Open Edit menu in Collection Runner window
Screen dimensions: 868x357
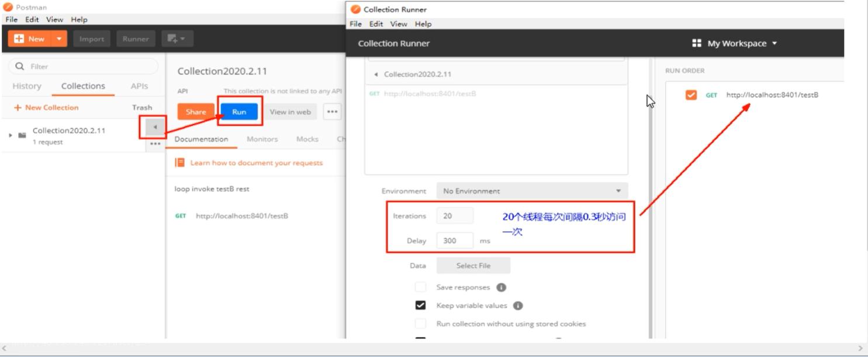tap(376, 24)
